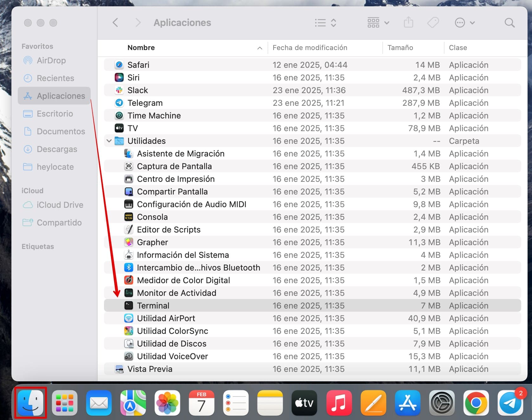Image resolution: width=532 pixels, height=420 pixels.
Task: Select Descargas in the sidebar
Action: 54,149
